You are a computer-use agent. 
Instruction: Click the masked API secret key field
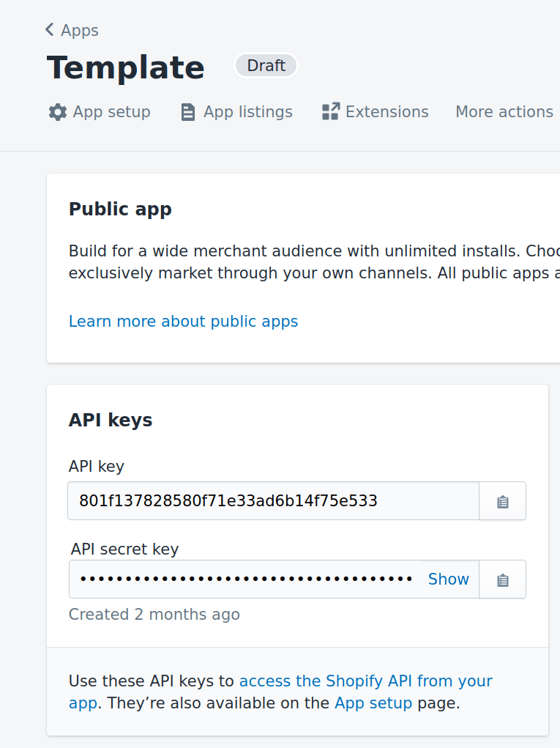coord(247,579)
